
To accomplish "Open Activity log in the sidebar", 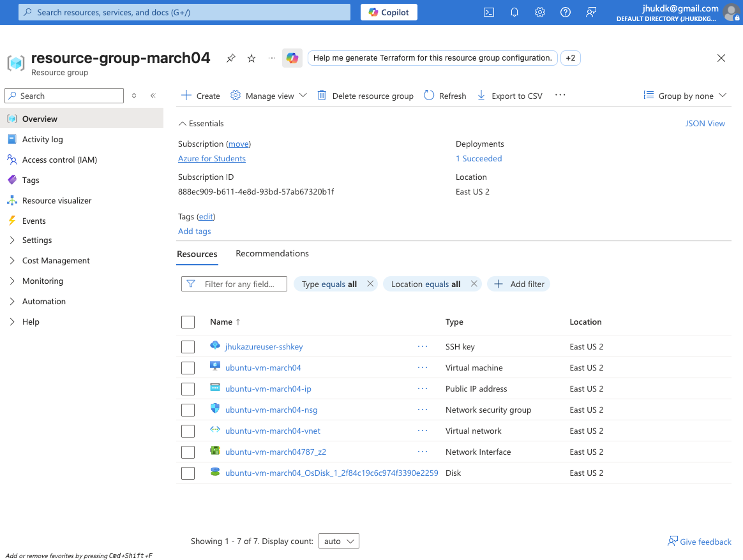I will [42, 140].
